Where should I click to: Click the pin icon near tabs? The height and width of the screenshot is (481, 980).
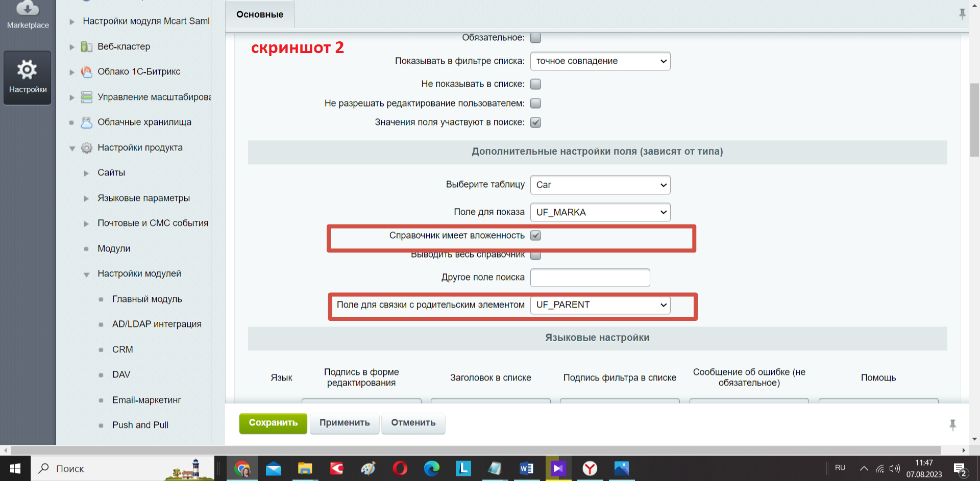pos(962,14)
